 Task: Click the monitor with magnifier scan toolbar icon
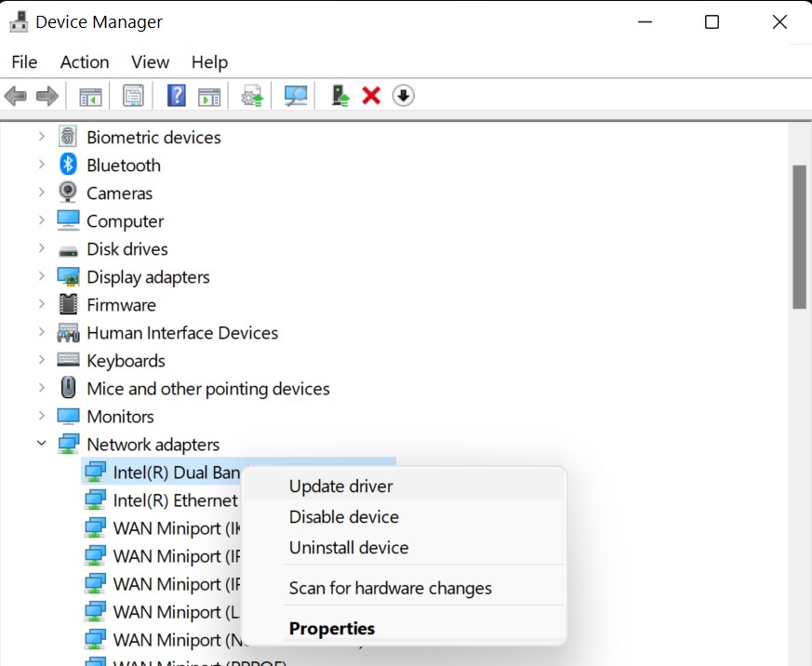[x=296, y=96]
